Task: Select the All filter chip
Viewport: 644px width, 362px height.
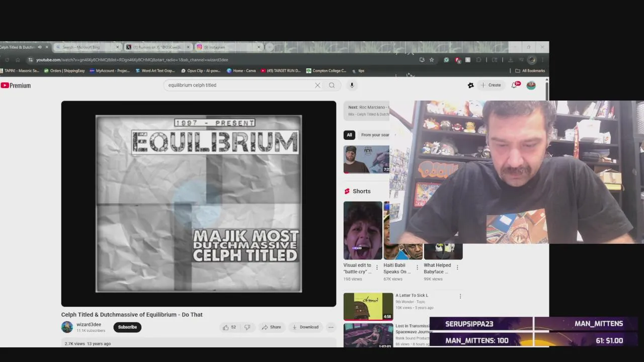Action: (x=349, y=135)
